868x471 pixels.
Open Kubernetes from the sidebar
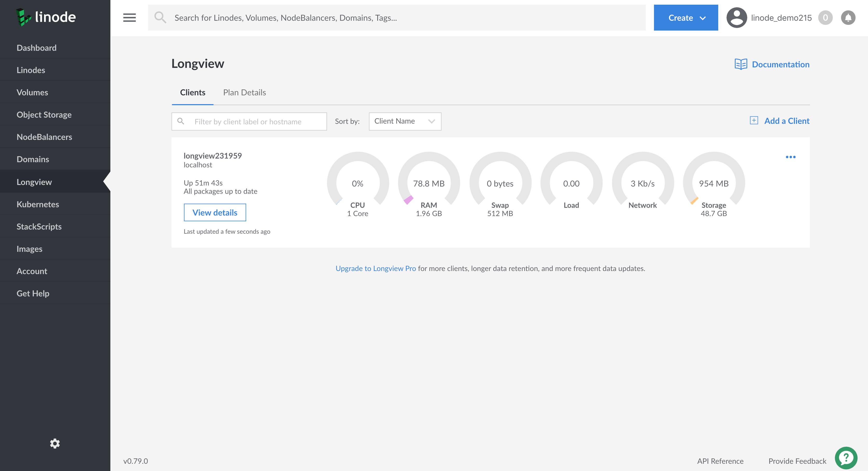pyautogui.click(x=38, y=204)
